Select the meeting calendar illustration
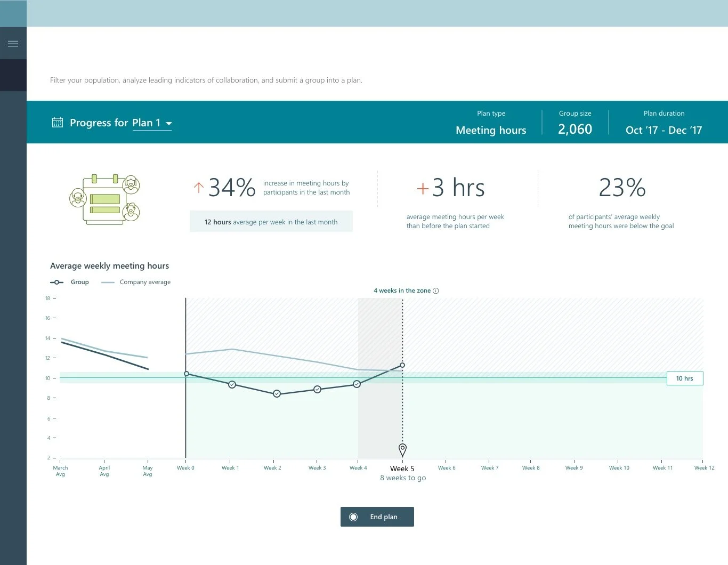 tap(104, 200)
